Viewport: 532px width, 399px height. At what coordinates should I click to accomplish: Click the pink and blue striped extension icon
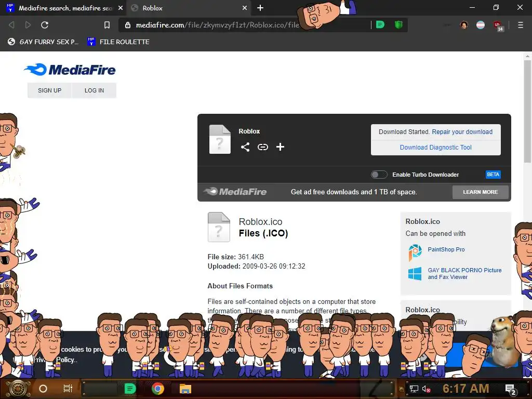click(x=481, y=25)
